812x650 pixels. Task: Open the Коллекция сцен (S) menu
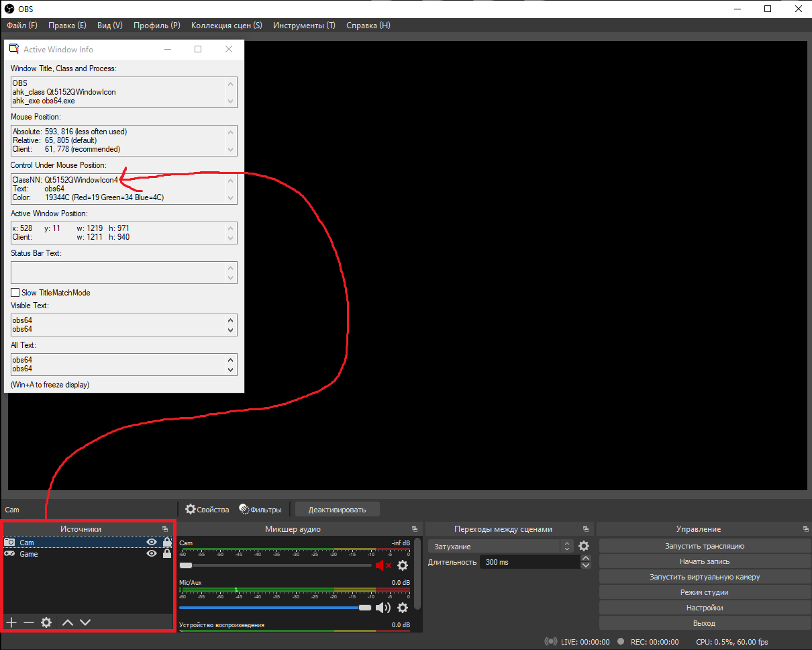227,26
